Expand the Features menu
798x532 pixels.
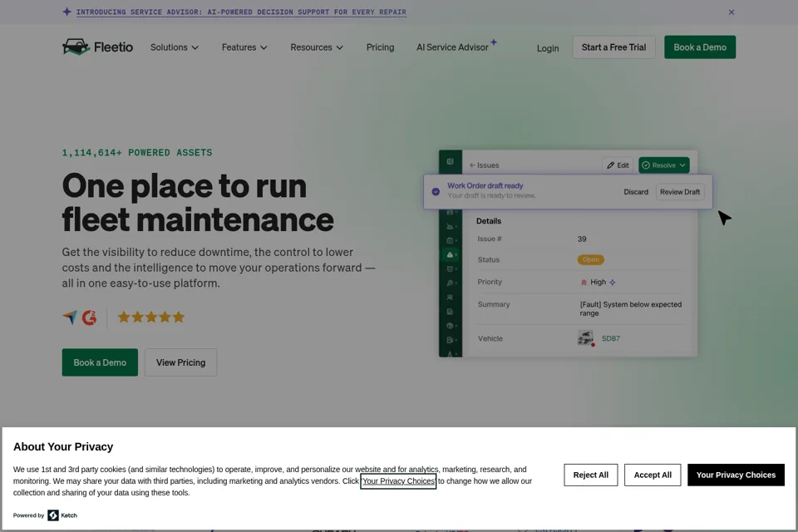pos(244,47)
